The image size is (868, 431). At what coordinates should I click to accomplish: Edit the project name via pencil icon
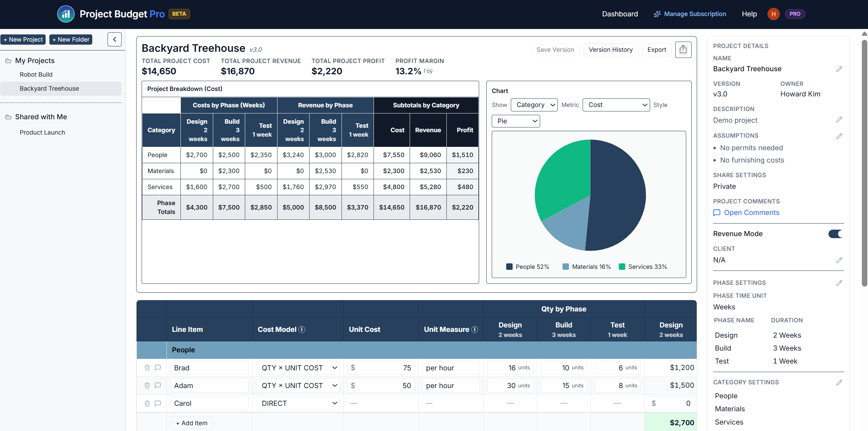839,68
